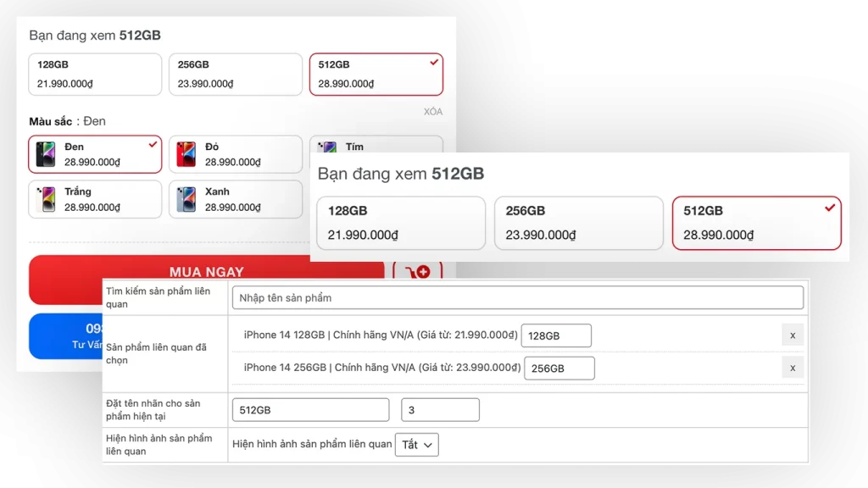
Task: Focus the Nhập tên sản phẩm search field
Action: [517, 297]
